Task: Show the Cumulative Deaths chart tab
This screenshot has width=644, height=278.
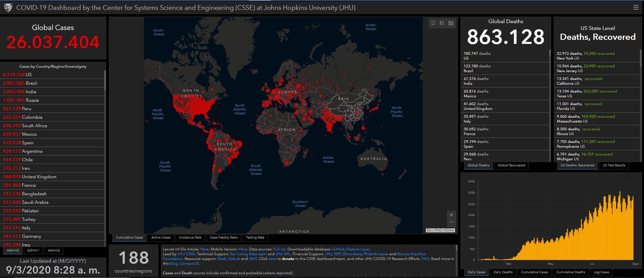Action: [x=571, y=272]
